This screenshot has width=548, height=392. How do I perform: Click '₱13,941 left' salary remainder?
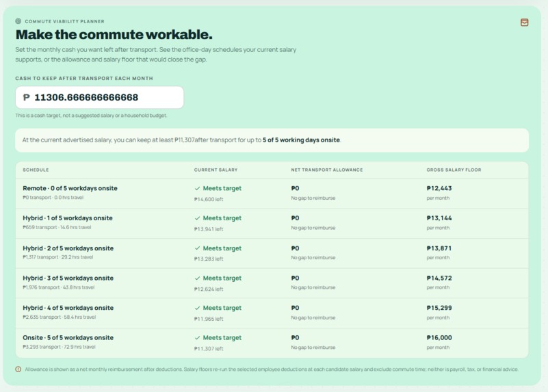pos(209,229)
